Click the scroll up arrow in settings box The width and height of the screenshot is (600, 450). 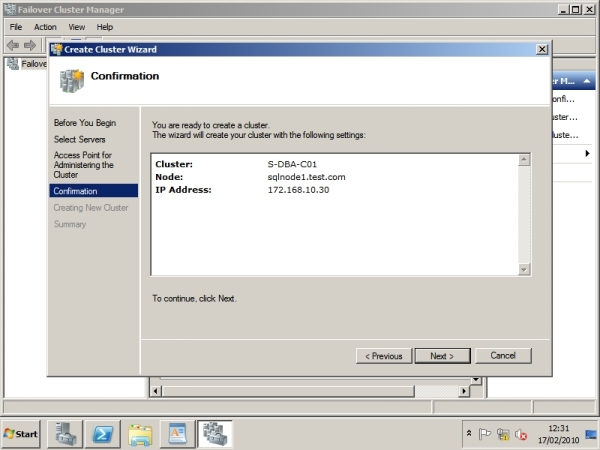click(x=524, y=160)
